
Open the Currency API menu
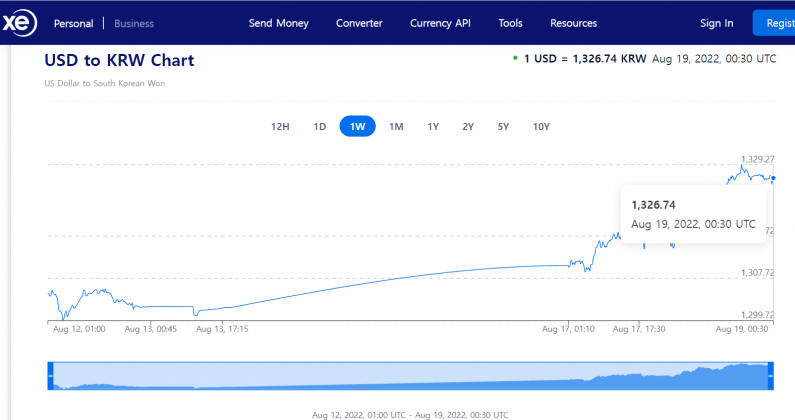440,23
